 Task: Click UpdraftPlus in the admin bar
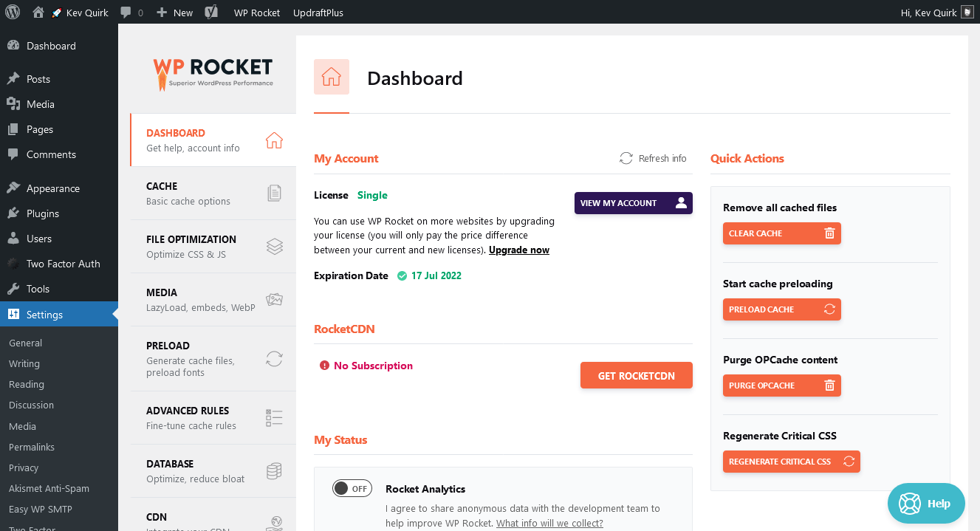[x=318, y=12]
